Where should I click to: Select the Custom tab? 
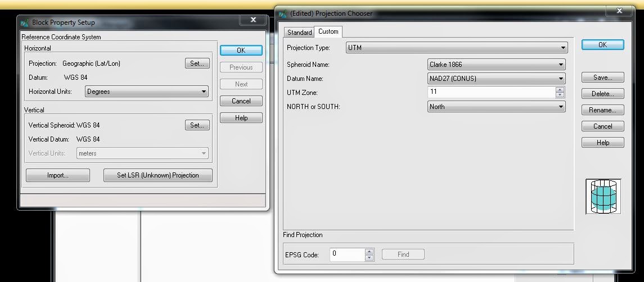[328, 31]
